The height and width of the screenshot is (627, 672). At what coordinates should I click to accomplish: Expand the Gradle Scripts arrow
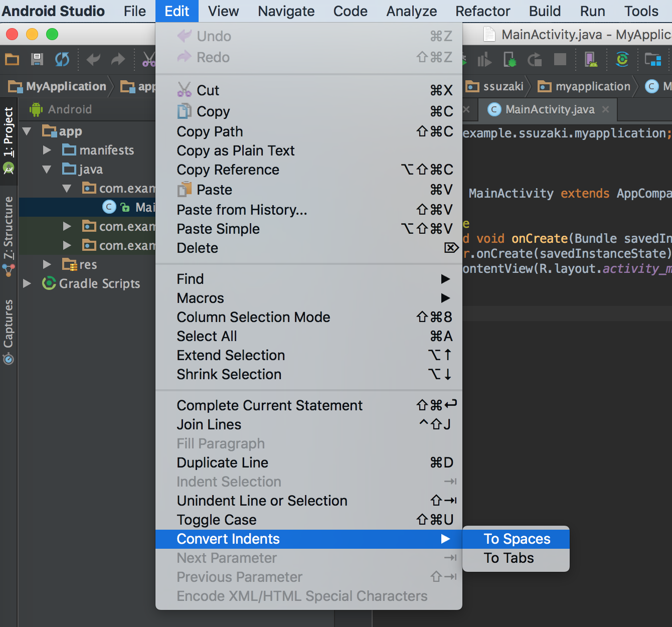click(x=27, y=283)
